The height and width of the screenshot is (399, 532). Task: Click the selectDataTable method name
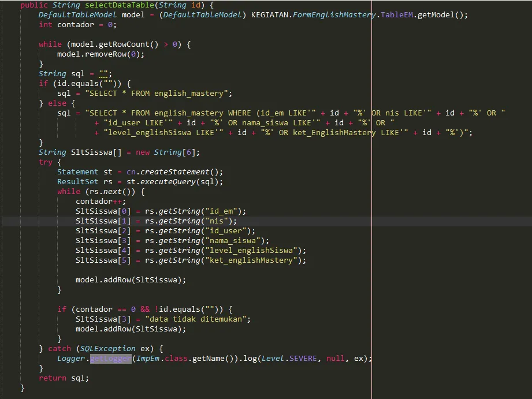click(x=119, y=5)
